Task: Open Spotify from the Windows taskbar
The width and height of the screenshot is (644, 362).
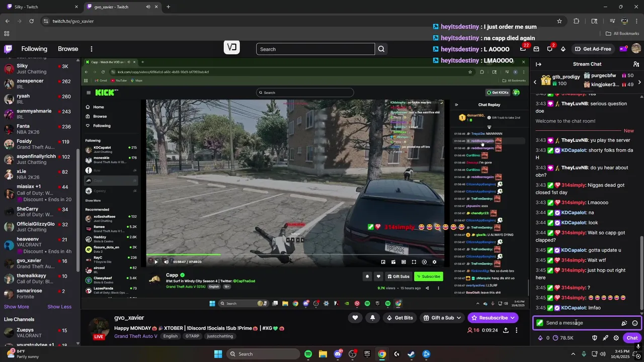Action: pyautogui.click(x=308, y=354)
